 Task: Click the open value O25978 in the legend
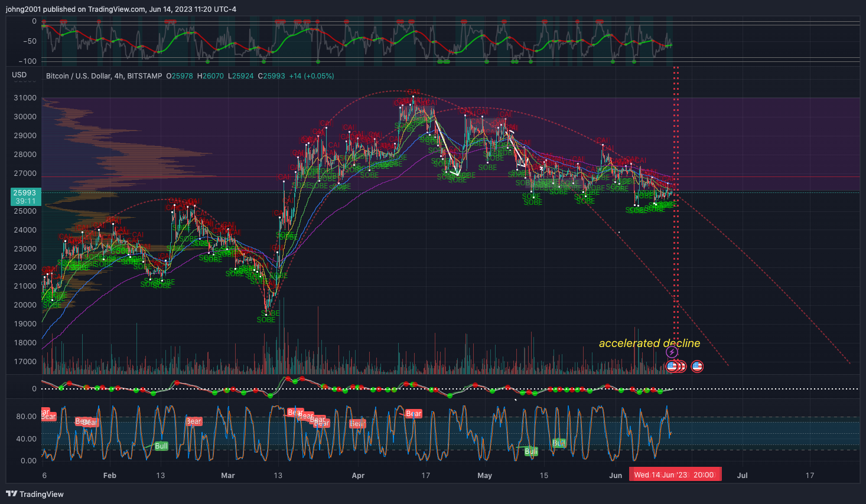pos(180,76)
